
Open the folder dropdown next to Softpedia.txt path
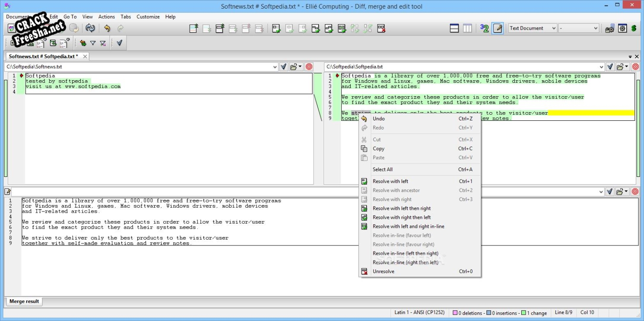[x=622, y=67]
